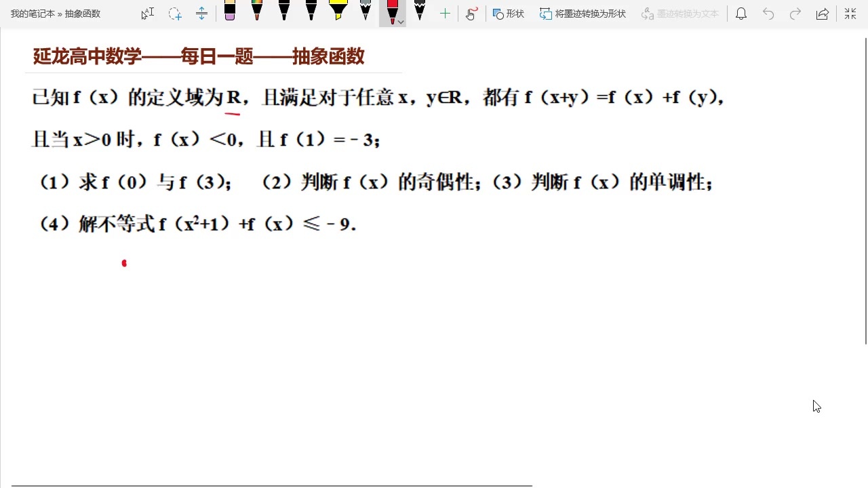Activate the Insert or Remove Extra Space tool

point(201,14)
